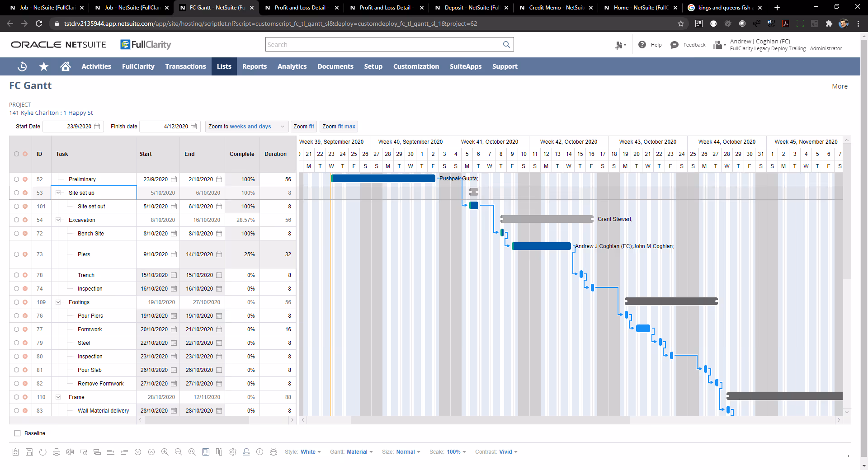Open the Transactions menu
The height and width of the screenshot is (470, 868).
tap(185, 66)
